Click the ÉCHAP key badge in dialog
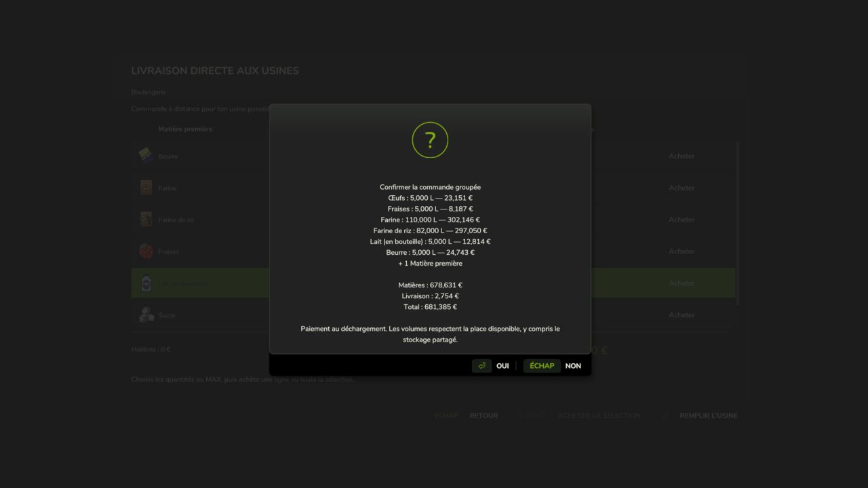 pyautogui.click(x=542, y=366)
